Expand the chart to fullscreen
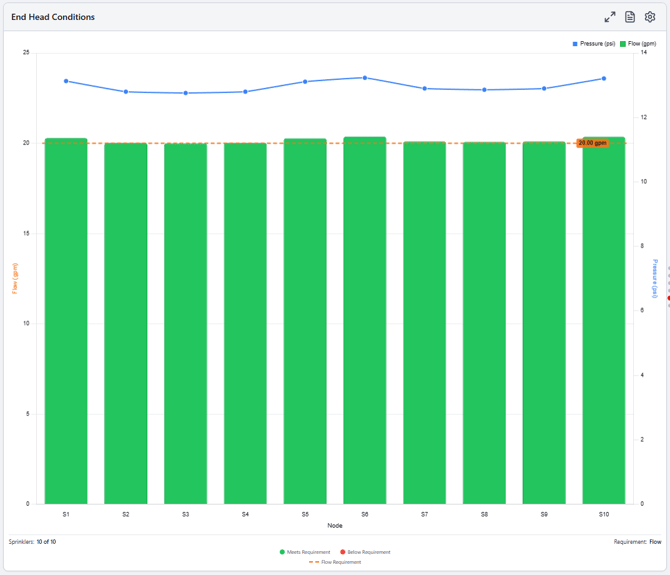The width and height of the screenshot is (670, 575). (x=610, y=17)
